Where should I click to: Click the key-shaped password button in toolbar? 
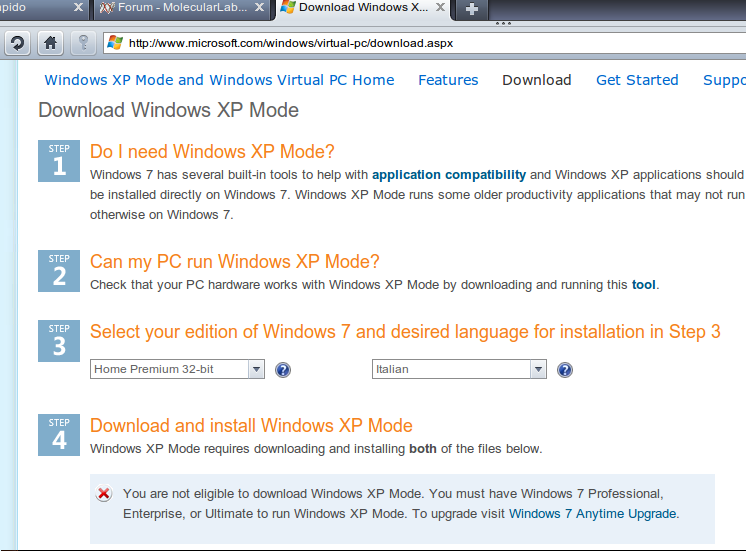[x=83, y=43]
